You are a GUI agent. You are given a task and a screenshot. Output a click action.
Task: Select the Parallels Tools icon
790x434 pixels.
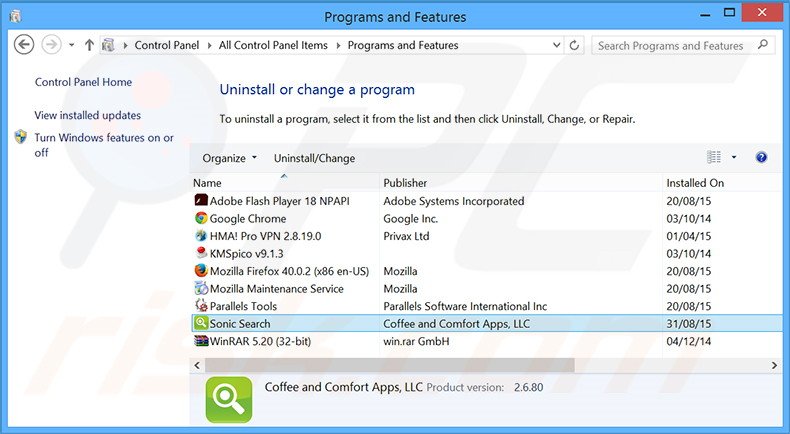tap(201, 305)
